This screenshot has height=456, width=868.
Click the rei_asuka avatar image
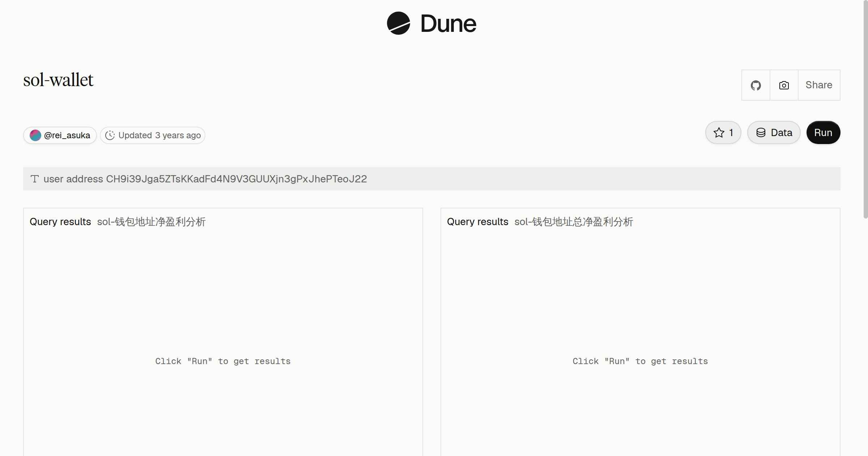click(35, 135)
